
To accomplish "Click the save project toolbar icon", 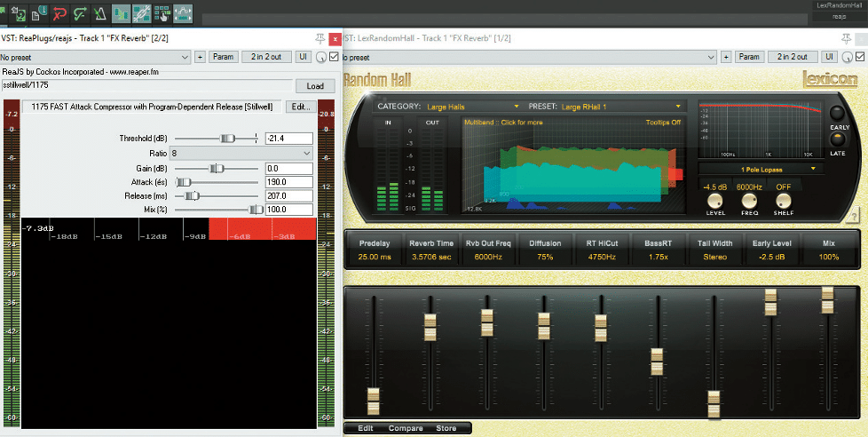I will click(20, 14).
